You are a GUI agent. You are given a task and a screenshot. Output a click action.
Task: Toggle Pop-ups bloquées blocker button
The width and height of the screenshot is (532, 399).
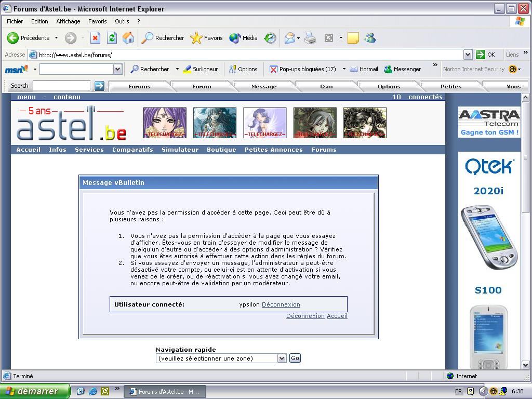[x=303, y=69]
